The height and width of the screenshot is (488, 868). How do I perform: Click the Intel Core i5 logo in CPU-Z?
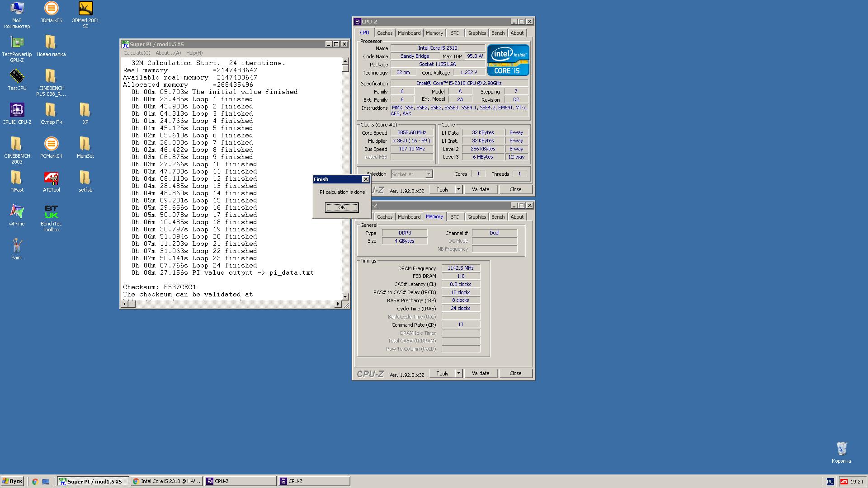coord(508,60)
